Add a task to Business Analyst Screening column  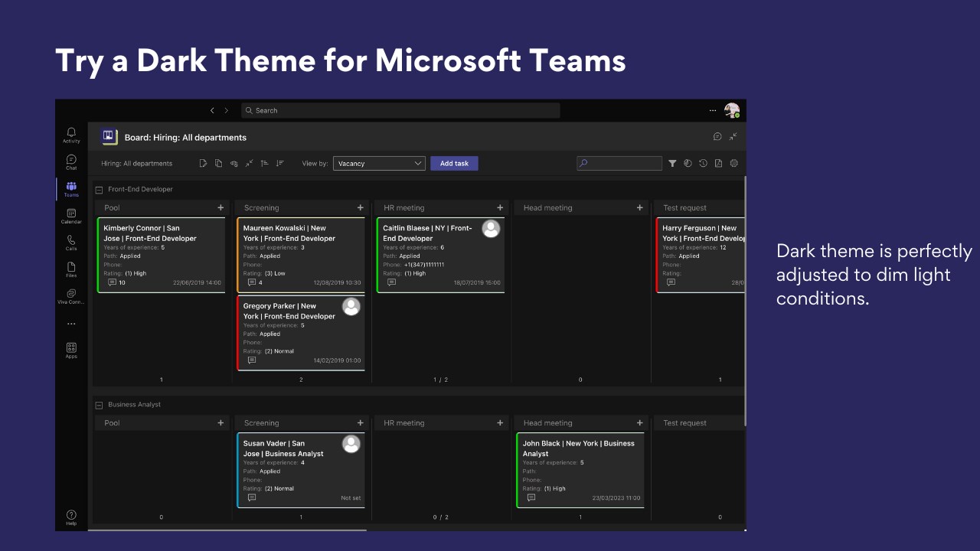coord(361,422)
